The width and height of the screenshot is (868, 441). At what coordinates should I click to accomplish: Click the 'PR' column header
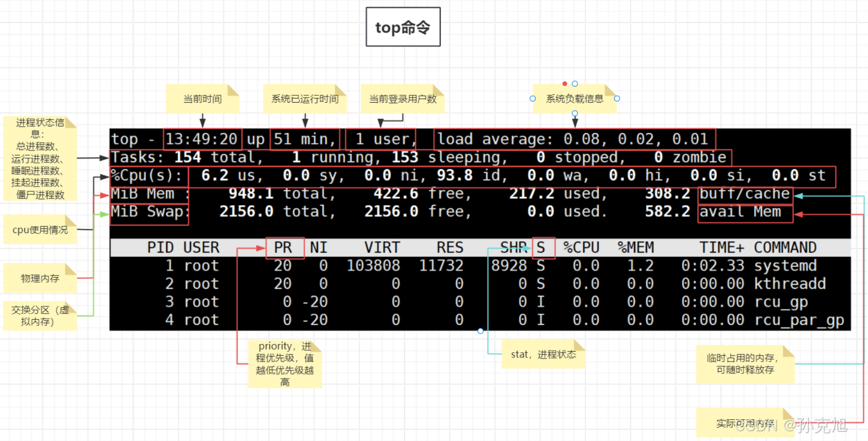point(283,248)
